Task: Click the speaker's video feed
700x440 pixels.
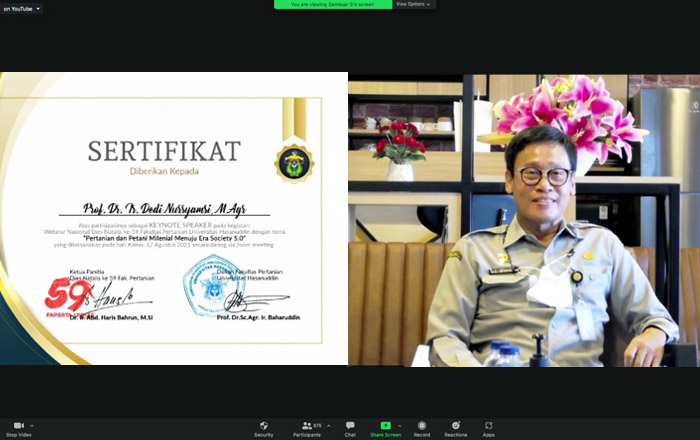Action: 523,220
